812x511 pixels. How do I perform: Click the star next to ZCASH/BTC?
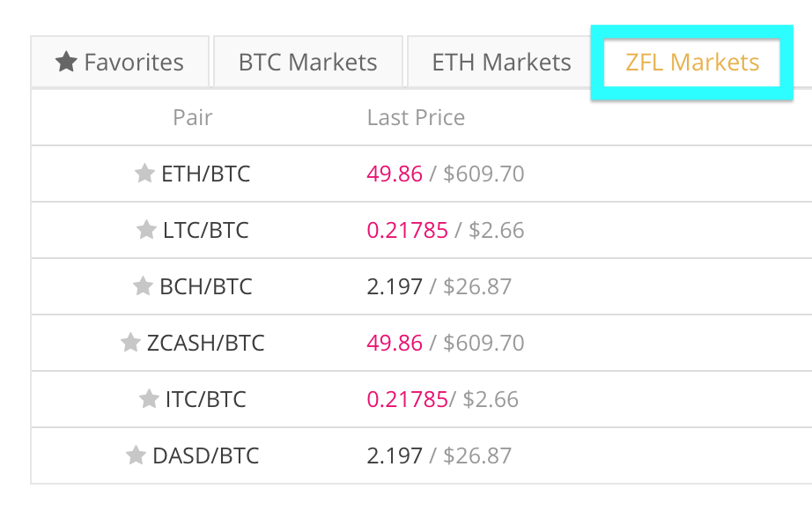coord(130,343)
